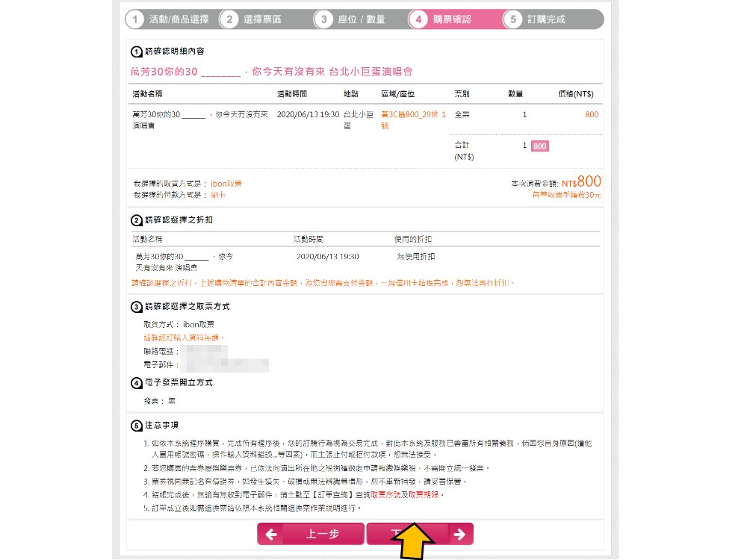Viewport: 747px width, 560px height.
Task: Click the orange ibon pickup method text
Action: pos(226,183)
